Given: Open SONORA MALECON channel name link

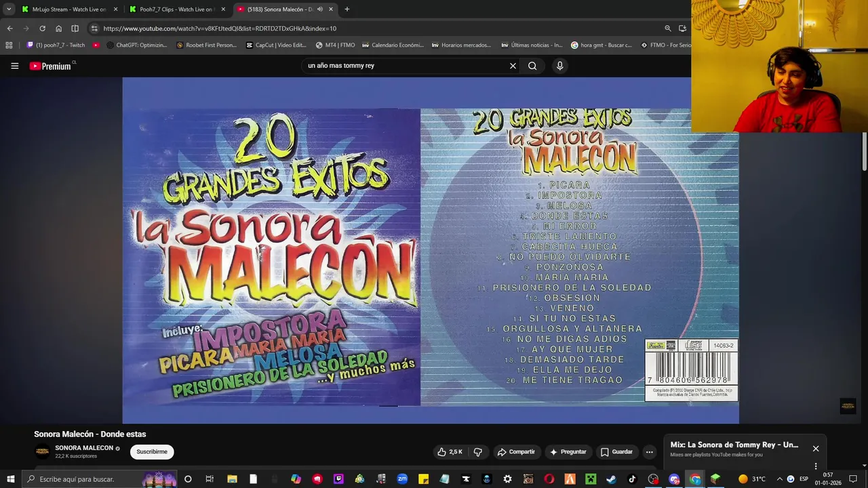Looking at the screenshot, I should click(x=84, y=448).
